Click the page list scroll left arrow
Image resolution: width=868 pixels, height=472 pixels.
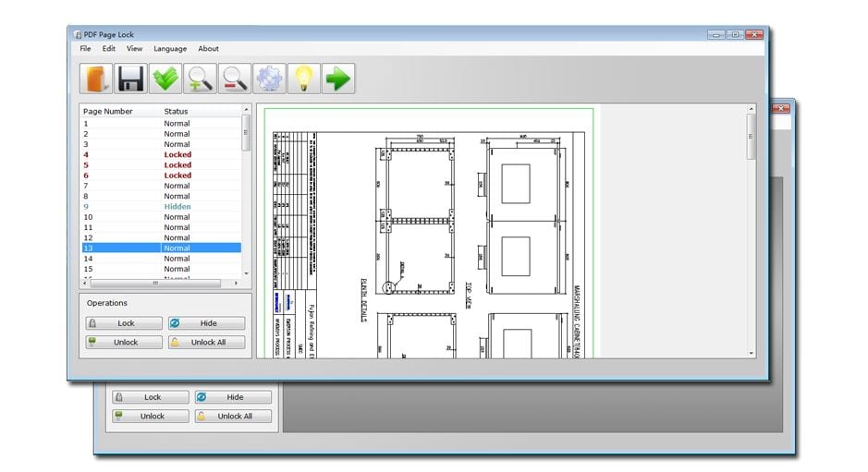[85, 283]
